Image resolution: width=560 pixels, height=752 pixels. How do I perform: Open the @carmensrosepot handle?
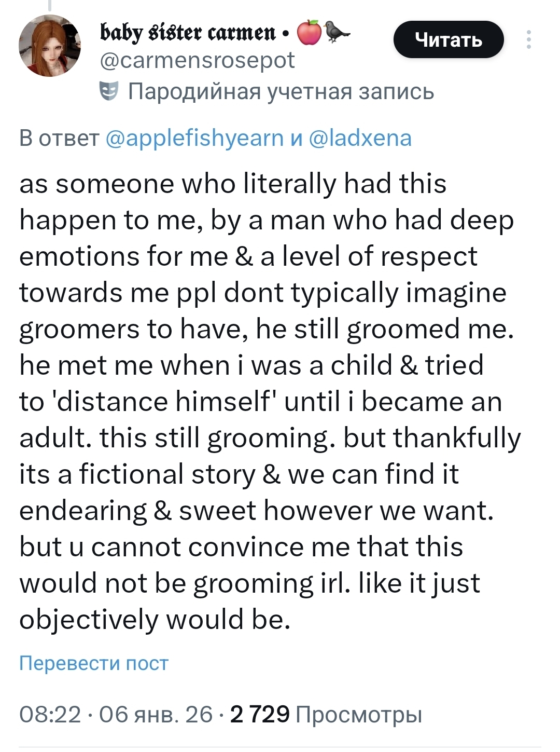pyautogui.click(x=197, y=60)
